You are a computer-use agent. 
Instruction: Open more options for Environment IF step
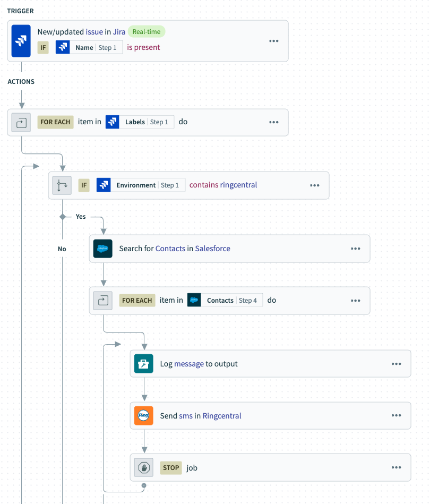pyautogui.click(x=315, y=185)
